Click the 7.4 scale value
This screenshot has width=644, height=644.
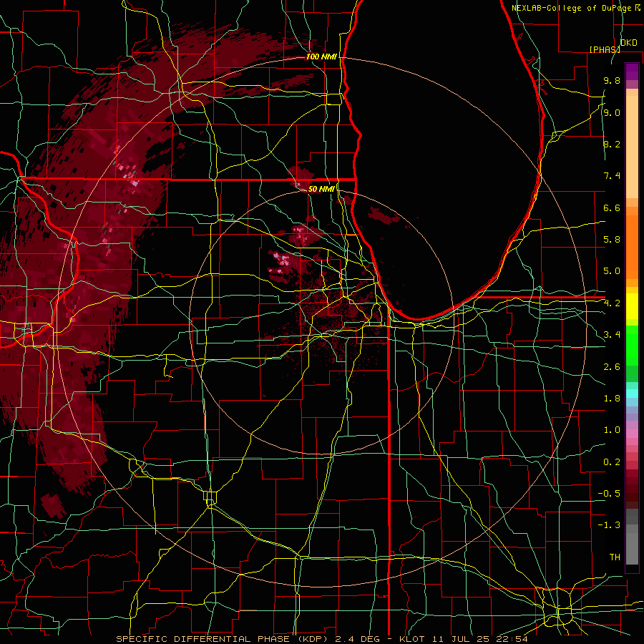pyautogui.click(x=612, y=176)
